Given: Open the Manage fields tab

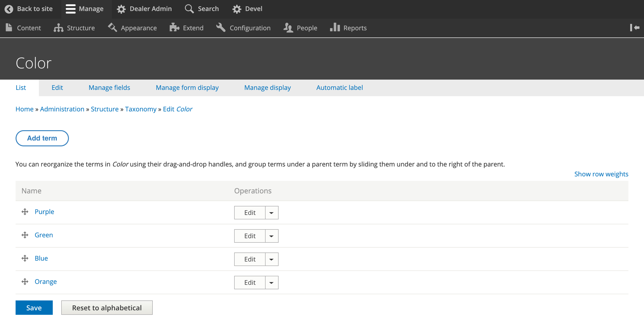Looking at the screenshot, I should tap(109, 88).
